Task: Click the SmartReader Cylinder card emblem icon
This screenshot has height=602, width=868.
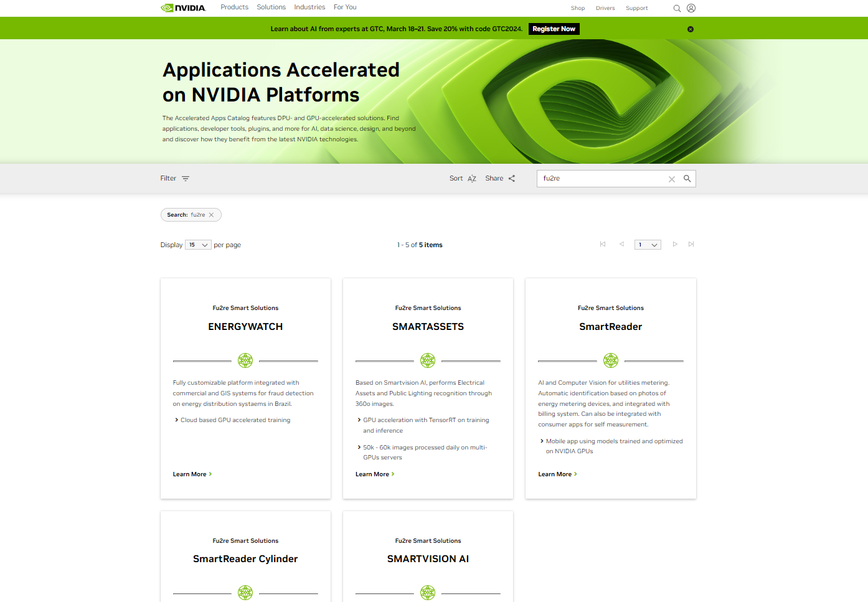Action: click(x=245, y=593)
